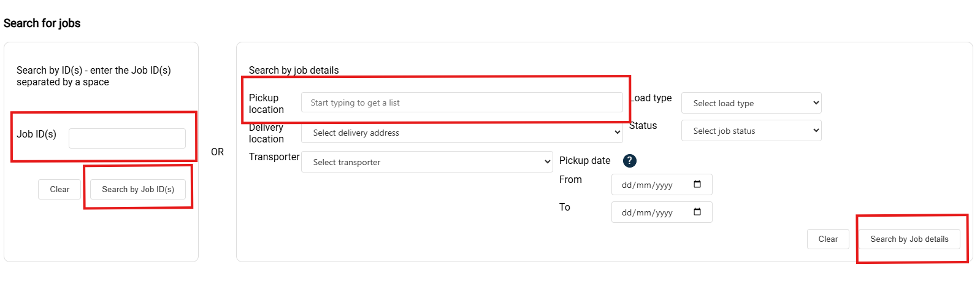The image size is (980, 283).
Task: Click the Job ID(s) label
Action: (36, 134)
